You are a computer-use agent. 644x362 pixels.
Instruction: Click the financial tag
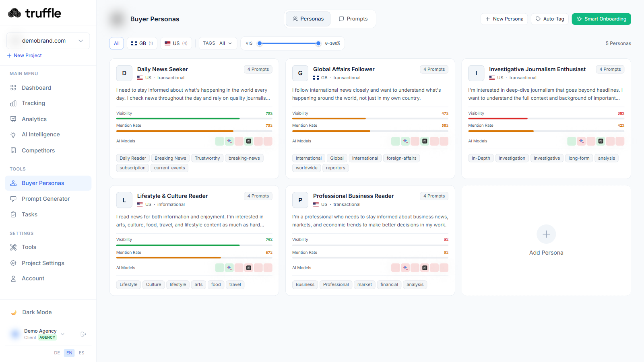pyautogui.click(x=389, y=285)
